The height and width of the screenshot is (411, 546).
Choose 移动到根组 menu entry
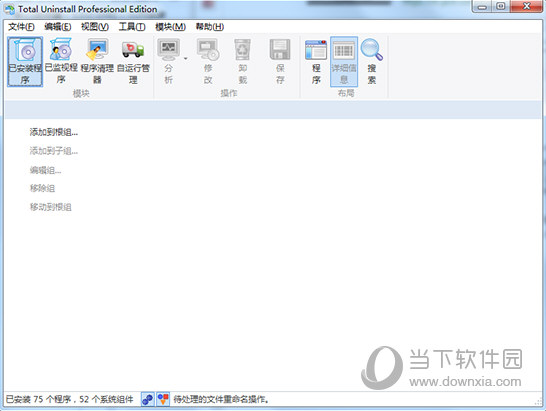click(50, 207)
